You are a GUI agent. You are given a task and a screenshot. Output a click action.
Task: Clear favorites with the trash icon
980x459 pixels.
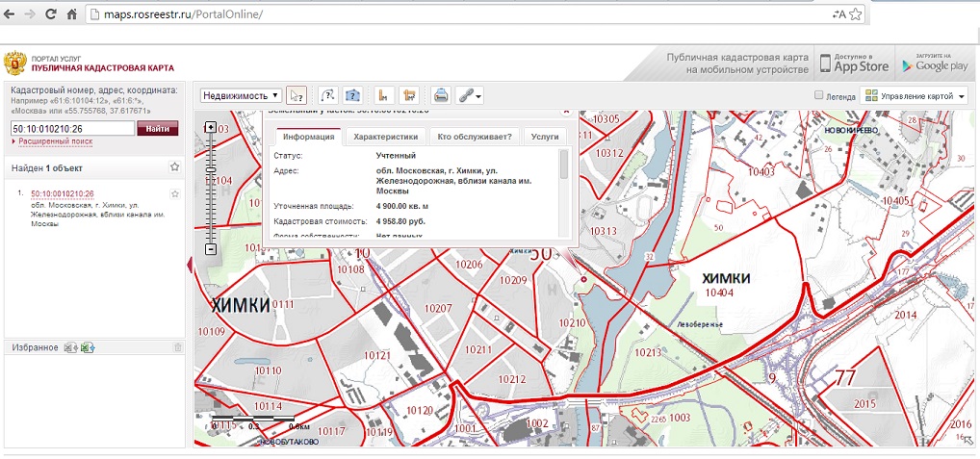point(177,347)
